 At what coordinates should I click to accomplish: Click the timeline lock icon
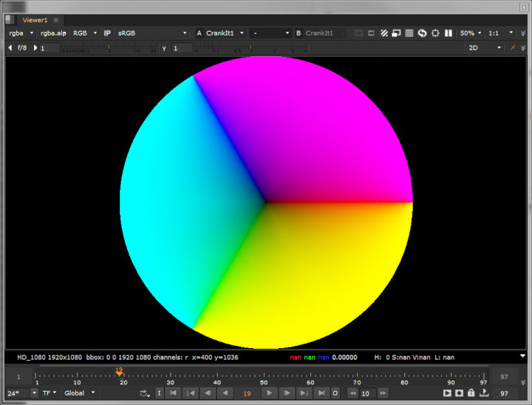pyautogui.click(x=471, y=393)
